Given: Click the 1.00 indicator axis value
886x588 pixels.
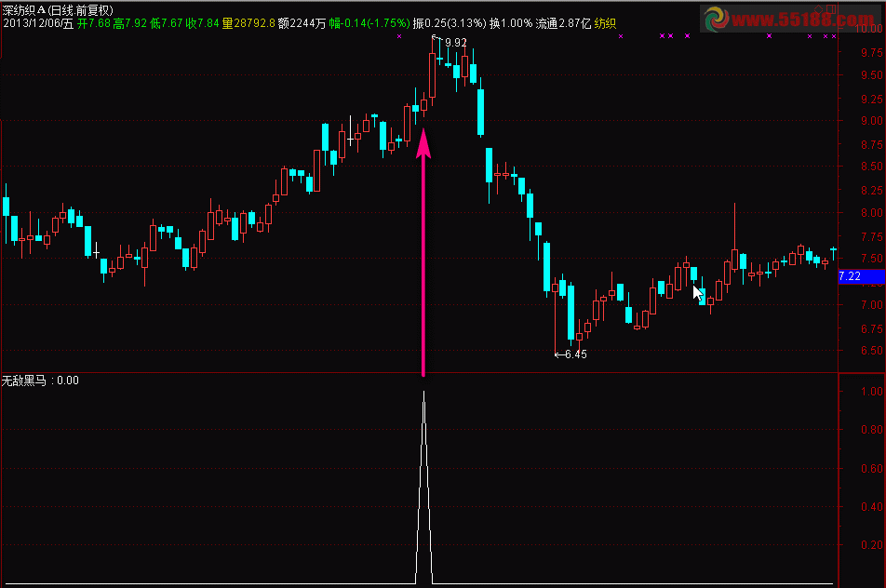Looking at the screenshot, I should 872,392.
